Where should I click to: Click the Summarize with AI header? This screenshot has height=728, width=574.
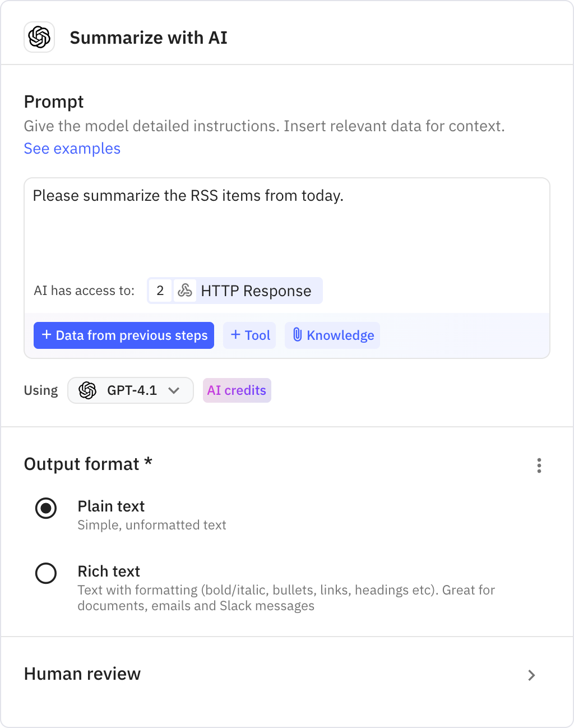click(149, 37)
